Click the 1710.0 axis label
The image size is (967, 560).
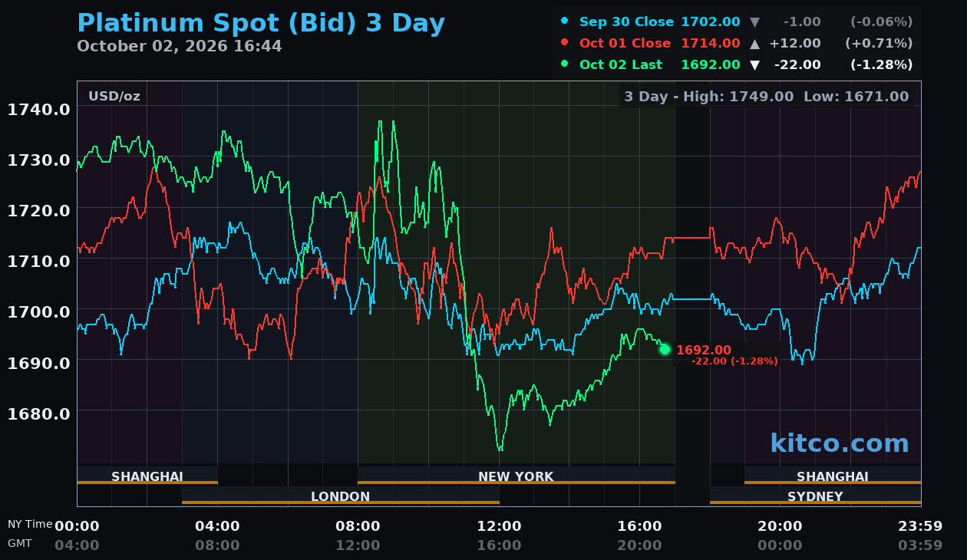pyautogui.click(x=38, y=261)
